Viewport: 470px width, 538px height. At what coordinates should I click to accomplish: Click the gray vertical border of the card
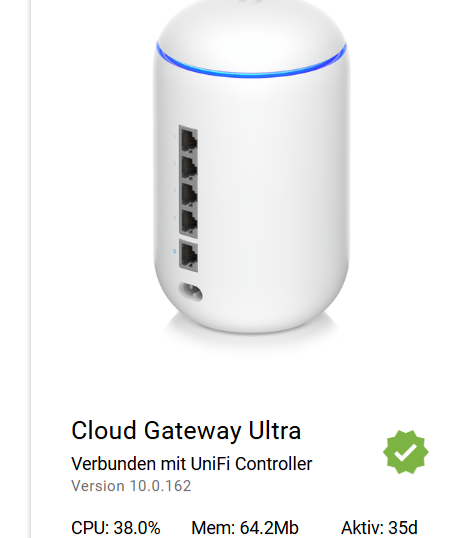31,269
